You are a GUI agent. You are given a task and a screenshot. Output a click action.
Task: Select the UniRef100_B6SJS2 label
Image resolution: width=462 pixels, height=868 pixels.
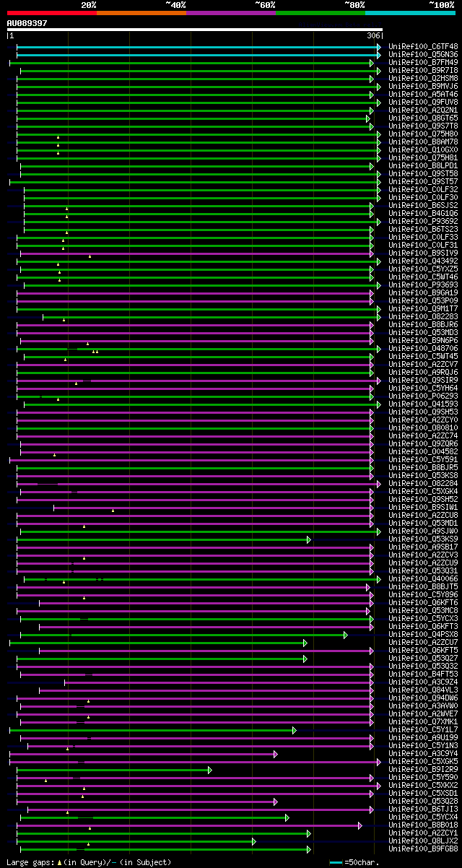[423, 205]
